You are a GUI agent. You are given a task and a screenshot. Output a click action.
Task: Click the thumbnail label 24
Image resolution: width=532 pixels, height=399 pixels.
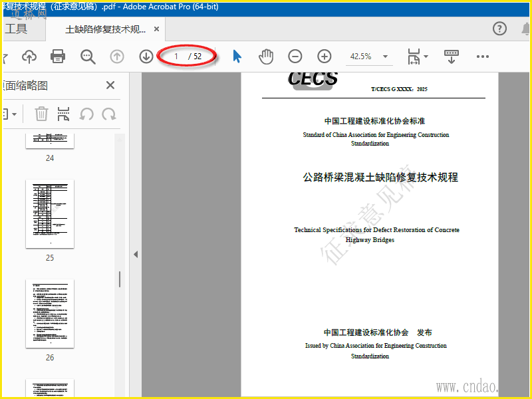click(x=50, y=158)
